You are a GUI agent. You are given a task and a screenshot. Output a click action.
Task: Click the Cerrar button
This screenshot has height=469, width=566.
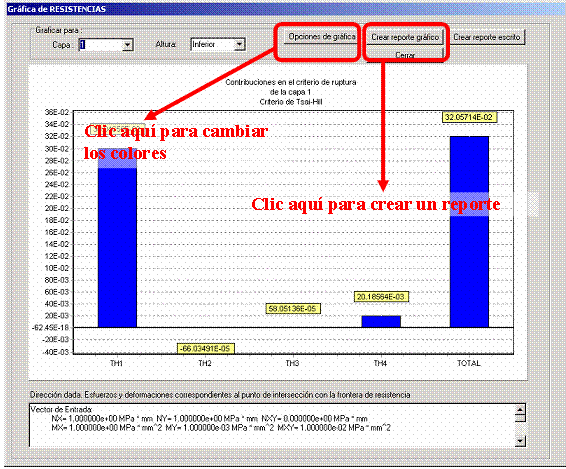[x=405, y=54]
